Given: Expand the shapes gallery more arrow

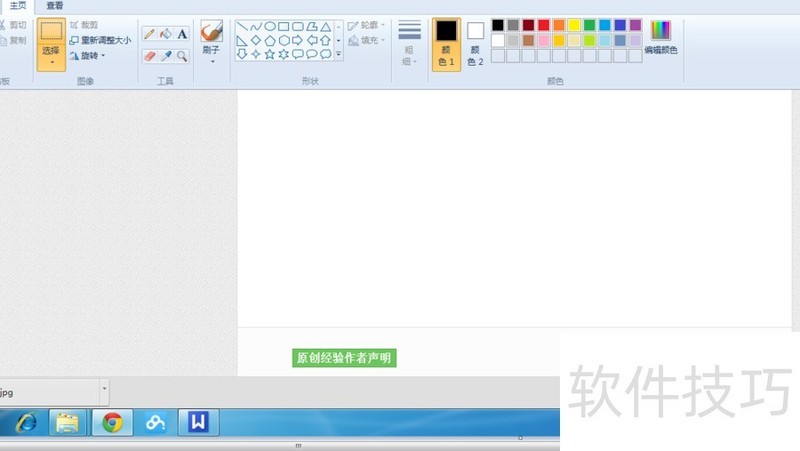Looking at the screenshot, I should click(x=339, y=54).
